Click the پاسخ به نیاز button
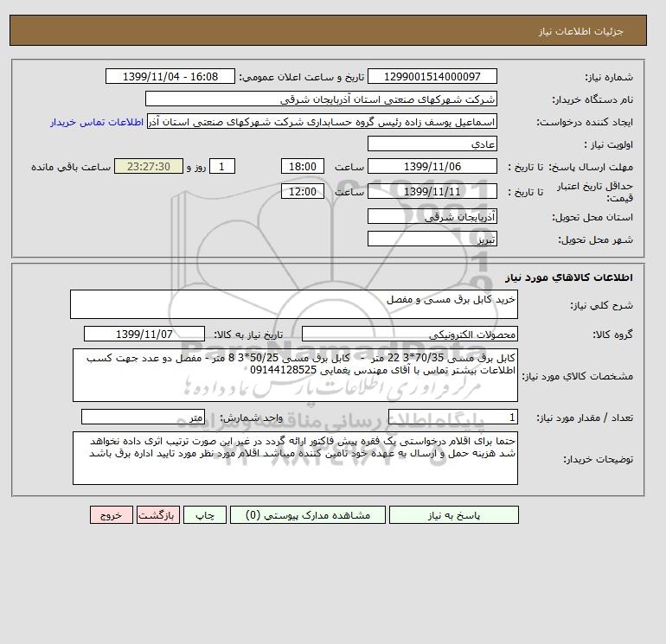666x644 pixels. (x=453, y=515)
